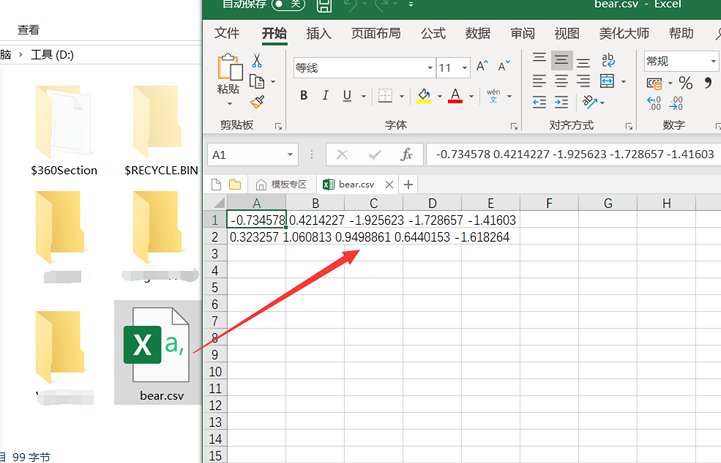
Task: Click column header F
Action: tap(549, 203)
